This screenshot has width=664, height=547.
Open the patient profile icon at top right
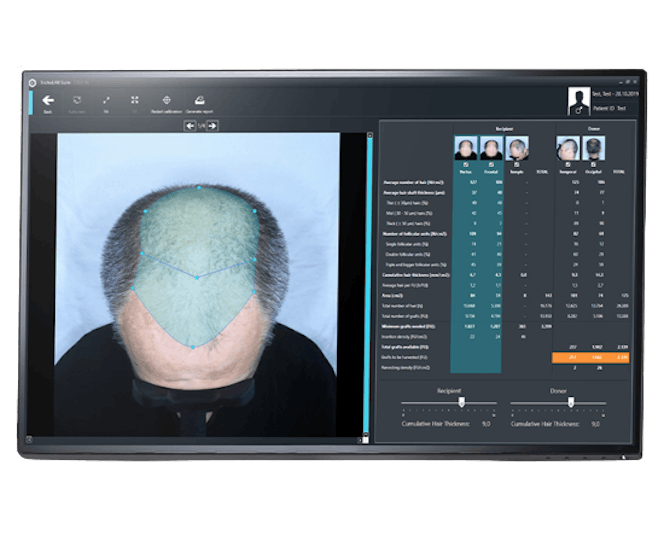[577, 100]
